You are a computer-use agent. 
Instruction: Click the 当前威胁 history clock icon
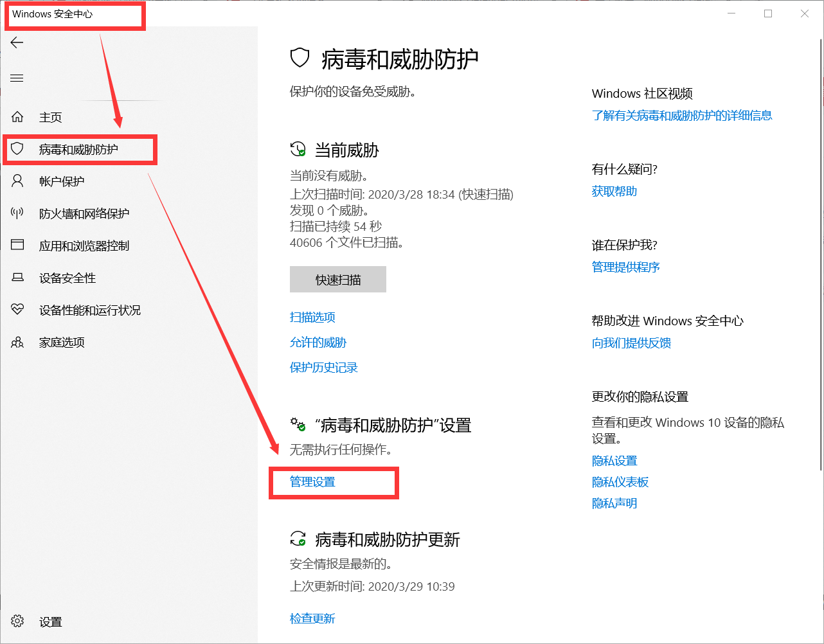pos(298,150)
